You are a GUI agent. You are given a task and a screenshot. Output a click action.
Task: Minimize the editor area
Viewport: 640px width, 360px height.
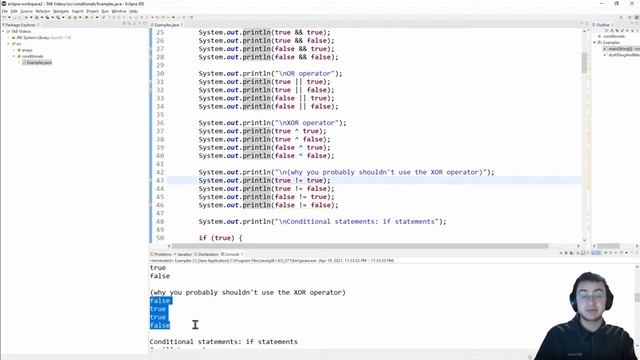pyautogui.click(x=582, y=24)
